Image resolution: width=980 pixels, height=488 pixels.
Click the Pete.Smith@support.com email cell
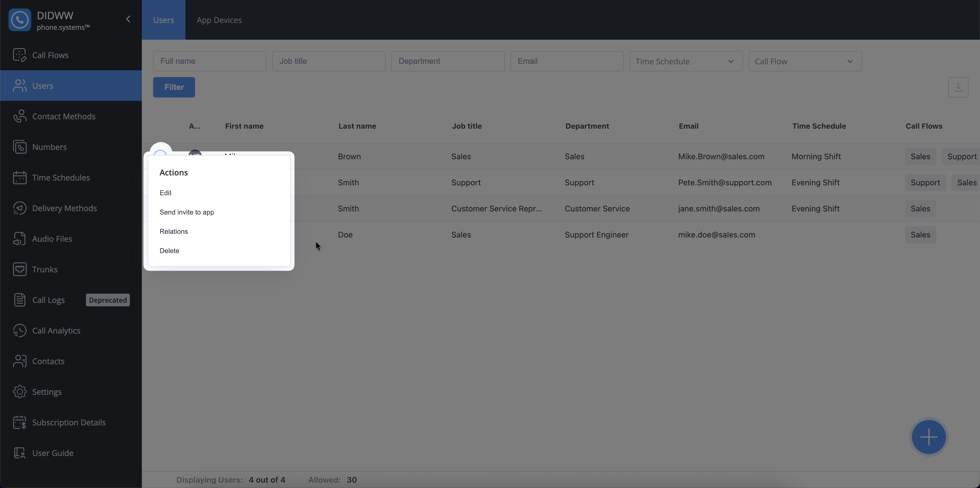tap(725, 183)
